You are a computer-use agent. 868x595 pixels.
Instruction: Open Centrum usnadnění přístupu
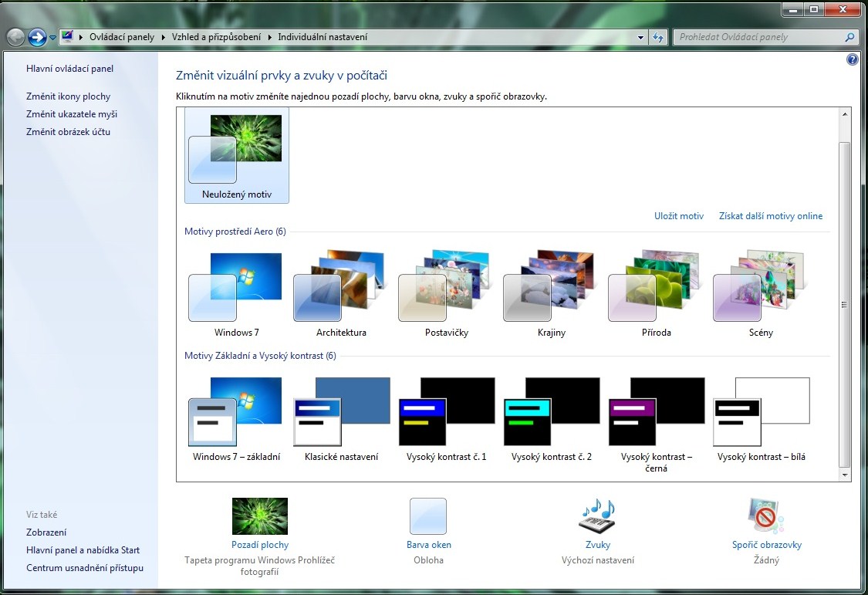tap(85, 568)
